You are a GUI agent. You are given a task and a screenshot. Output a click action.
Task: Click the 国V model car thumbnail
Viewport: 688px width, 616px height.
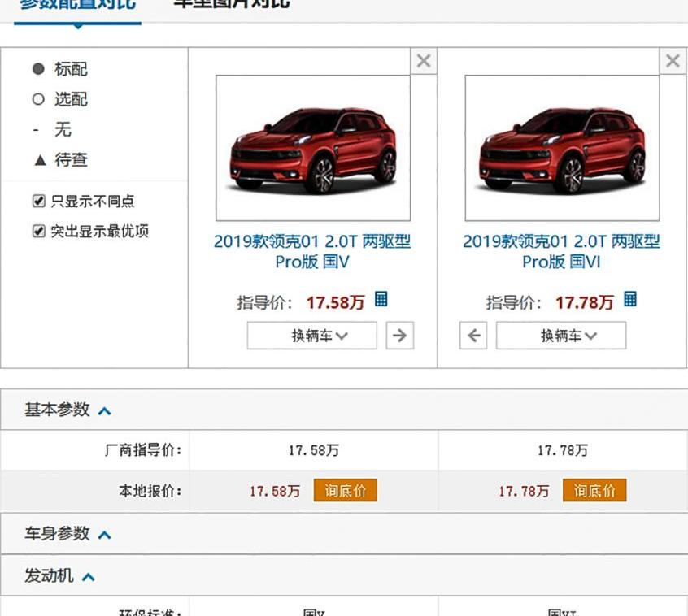[313, 148]
